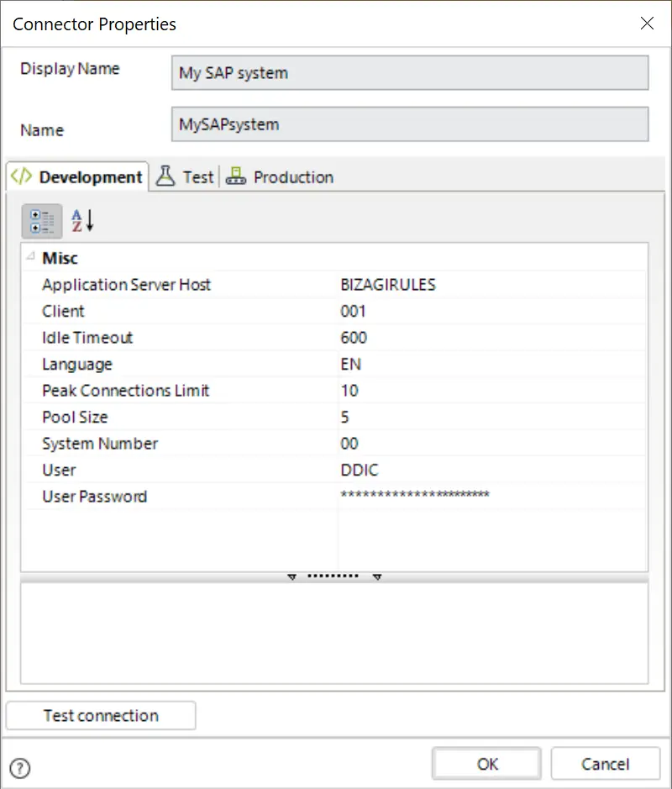Select the User value DDIC

click(360, 470)
